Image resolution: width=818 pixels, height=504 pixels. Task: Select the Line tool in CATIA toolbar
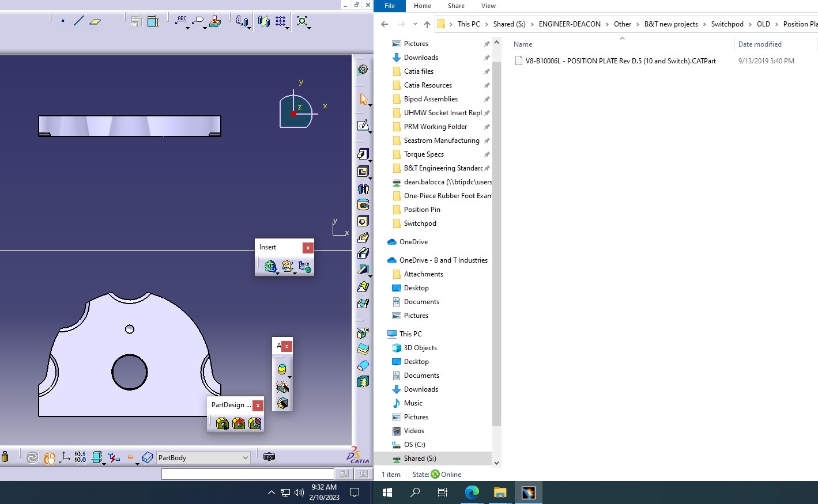click(79, 21)
